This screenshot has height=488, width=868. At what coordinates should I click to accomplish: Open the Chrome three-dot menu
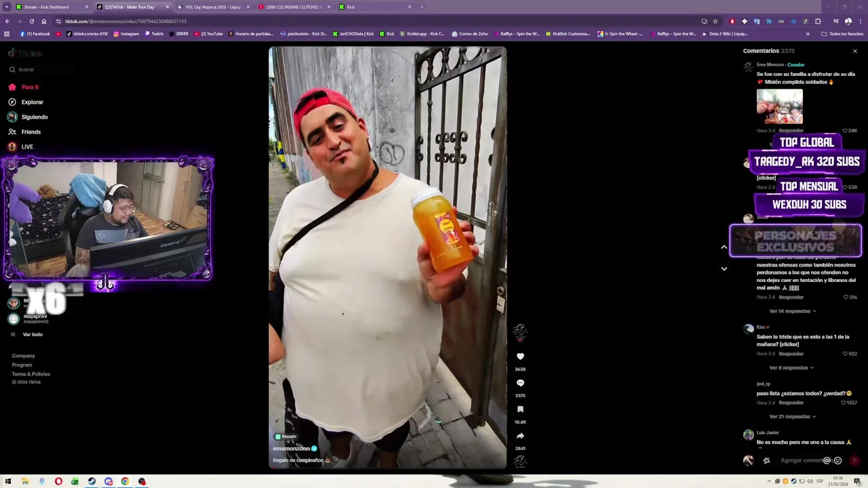click(860, 21)
